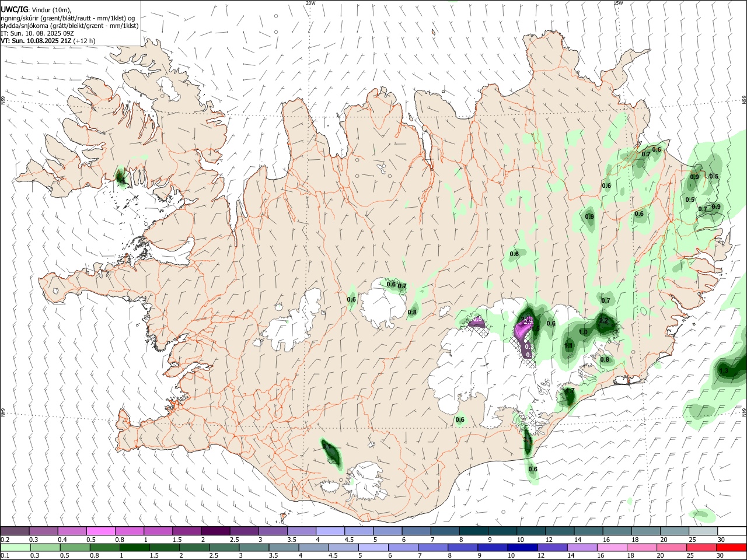Select the grey-green swatch between 3 and 3.5 in the rain legend
Image resolution: width=747 pixels, height=560 pixels.
(x=254, y=547)
